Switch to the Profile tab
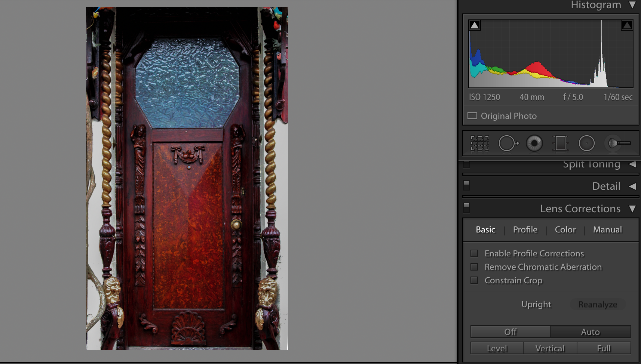 [x=525, y=229]
